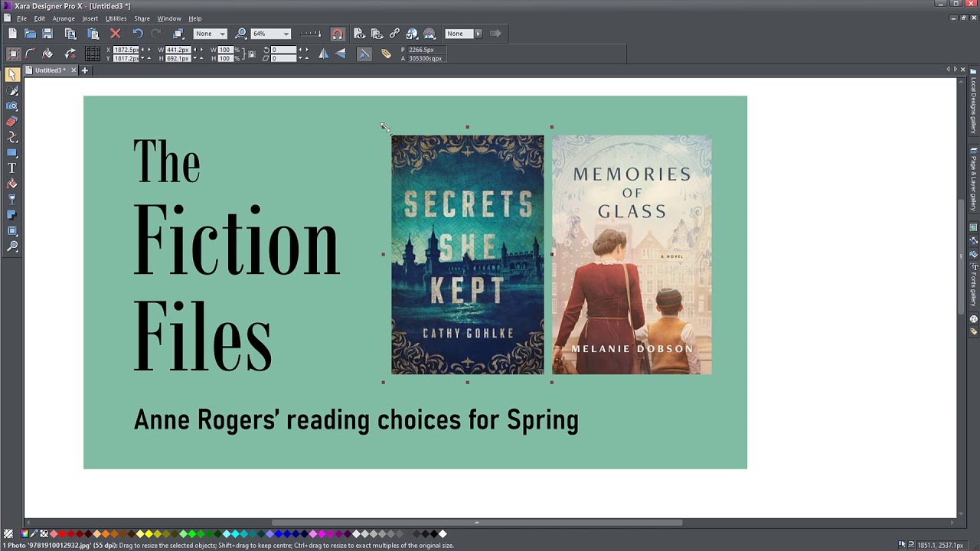This screenshot has height=551, width=980.
Task: Preview the whole website
Action: (377, 34)
